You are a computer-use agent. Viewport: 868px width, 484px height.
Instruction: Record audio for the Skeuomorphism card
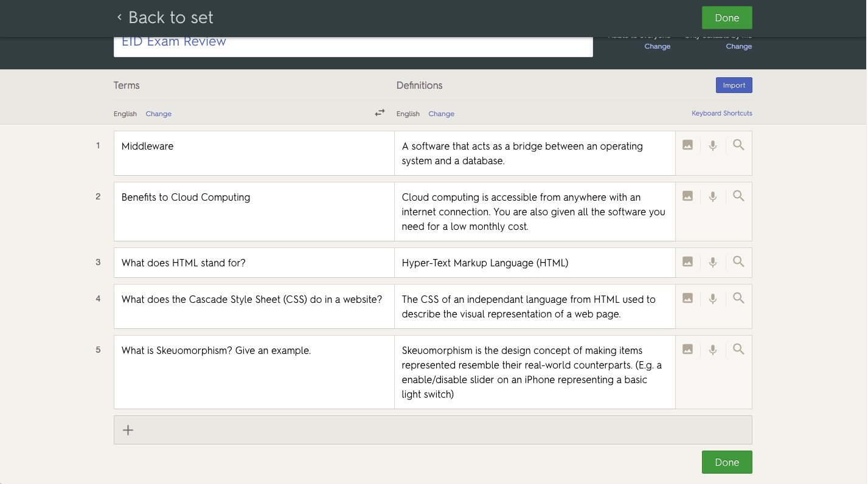(713, 350)
